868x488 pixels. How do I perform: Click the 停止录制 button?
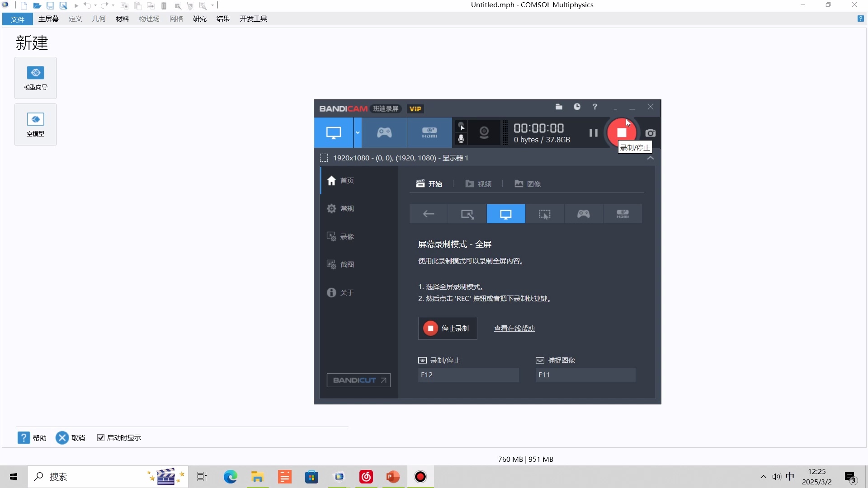click(x=447, y=328)
